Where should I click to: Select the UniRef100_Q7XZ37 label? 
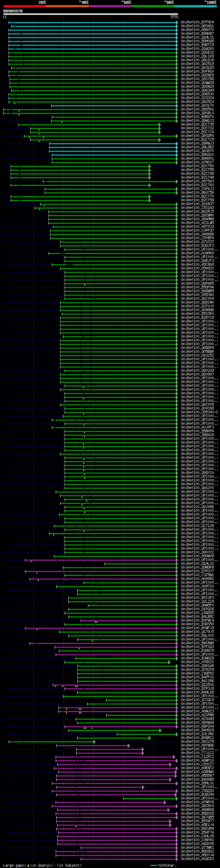[197, 242]
